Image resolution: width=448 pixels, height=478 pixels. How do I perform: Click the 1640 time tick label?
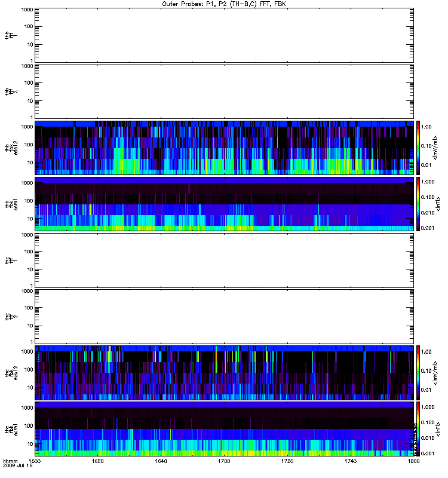[161, 461]
